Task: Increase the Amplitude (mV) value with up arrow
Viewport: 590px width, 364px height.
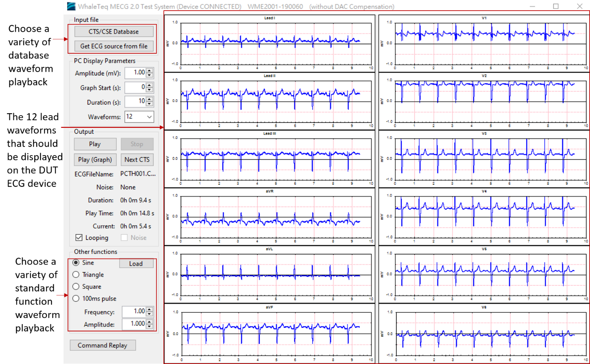Action: coord(149,71)
